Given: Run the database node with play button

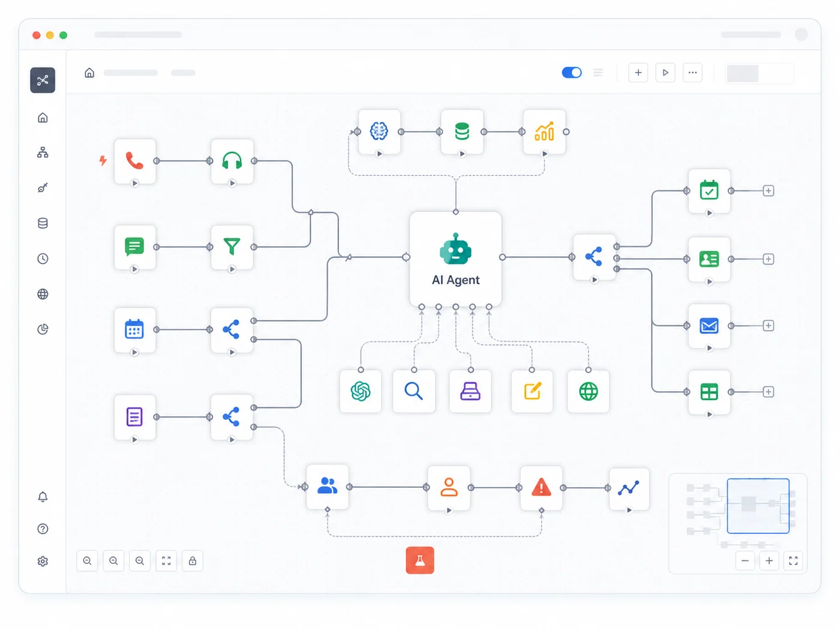Looking at the screenshot, I should click(462, 154).
